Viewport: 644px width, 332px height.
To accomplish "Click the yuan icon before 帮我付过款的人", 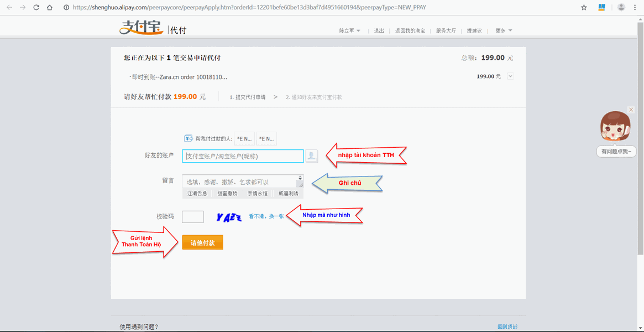I will [189, 138].
